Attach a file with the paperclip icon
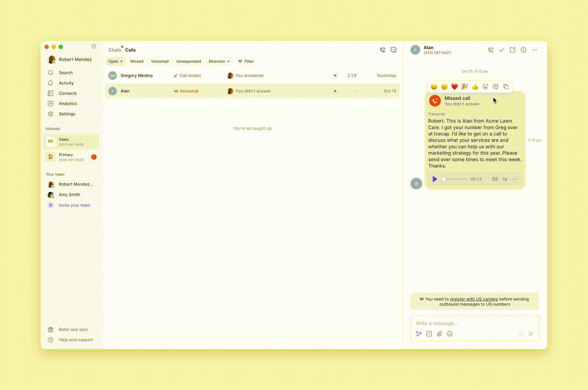The width and height of the screenshot is (588, 390). tap(440, 334)
